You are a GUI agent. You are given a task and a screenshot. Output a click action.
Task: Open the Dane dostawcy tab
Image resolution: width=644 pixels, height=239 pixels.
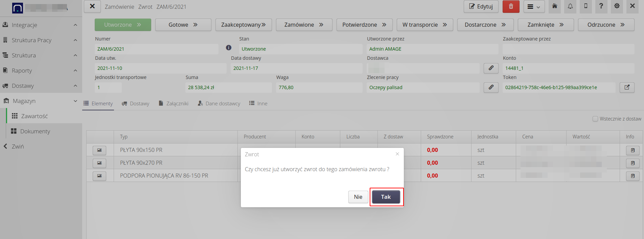[219, 104]
